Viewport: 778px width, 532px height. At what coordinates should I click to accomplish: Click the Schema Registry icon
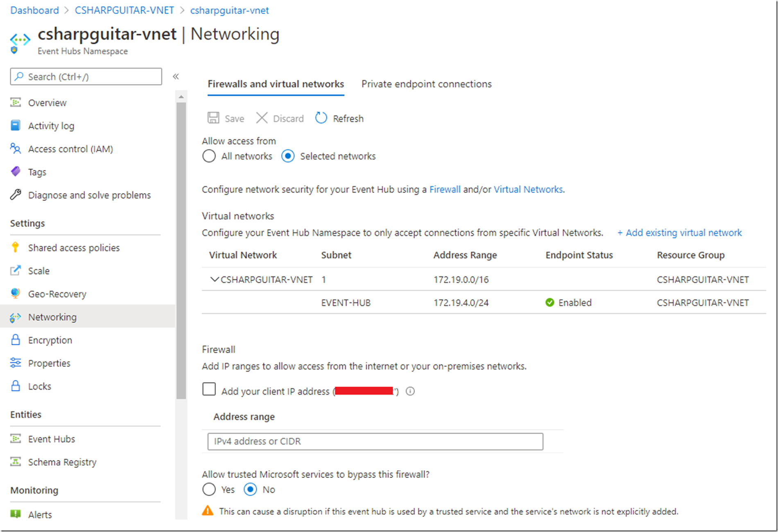coord(16,462)
